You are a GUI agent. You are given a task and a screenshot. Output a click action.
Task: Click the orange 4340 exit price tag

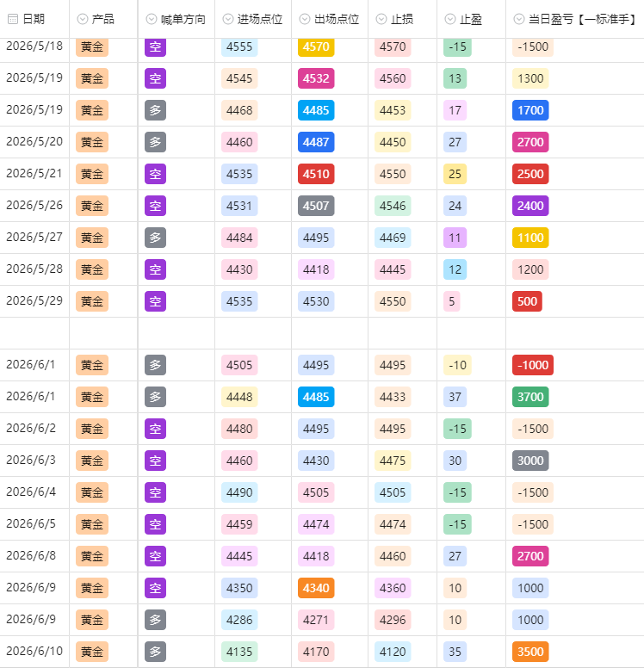point(316,588)
